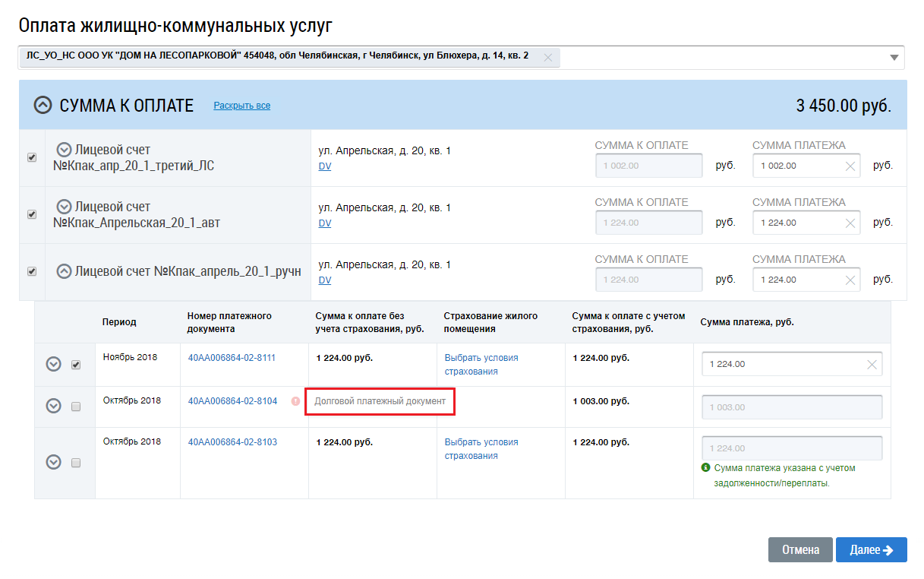The width and height of the screenshot is (924, 579).
Task: Expand document 40АА006864-02-8104 row details
Action: [53, 406]
